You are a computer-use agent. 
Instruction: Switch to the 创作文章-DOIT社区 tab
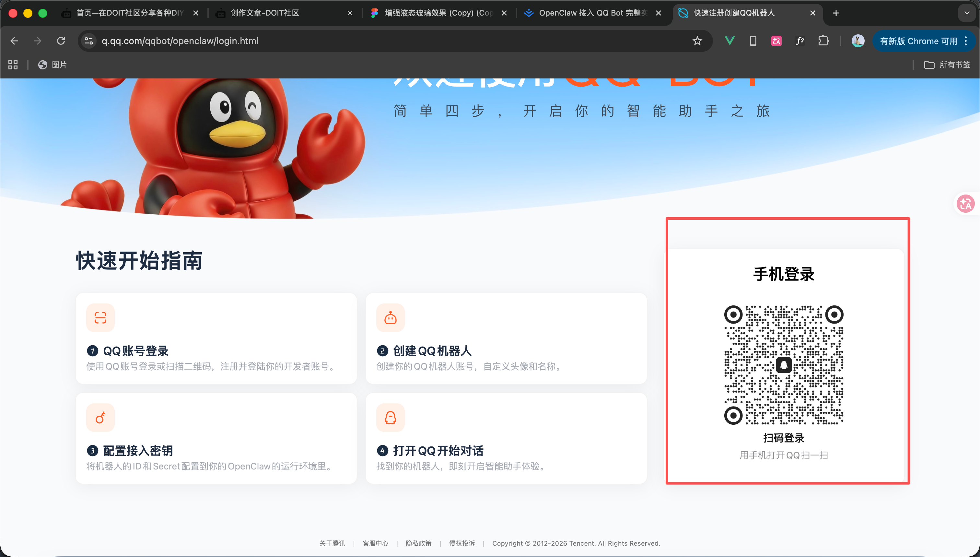pos(268,13)
